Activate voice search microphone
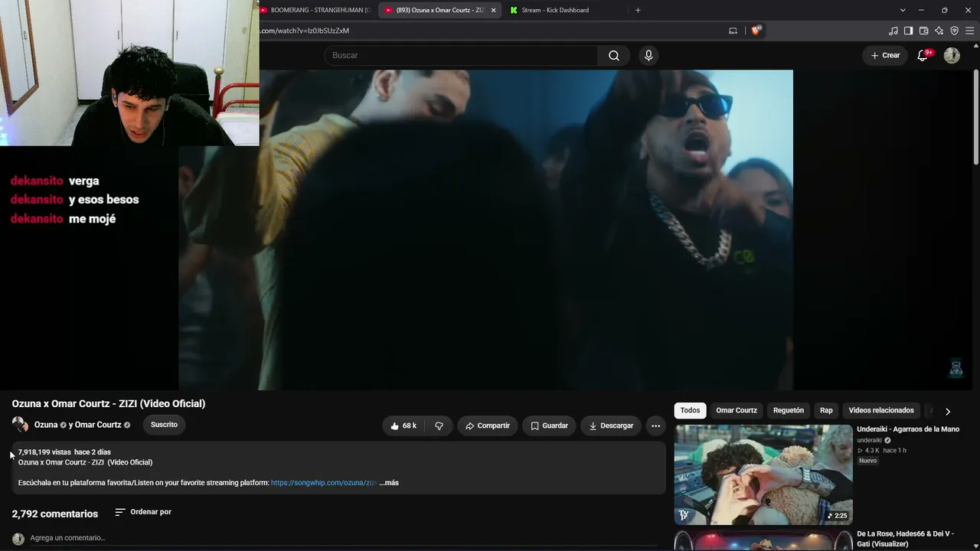980x551 pixels. (x=648, y=55)
